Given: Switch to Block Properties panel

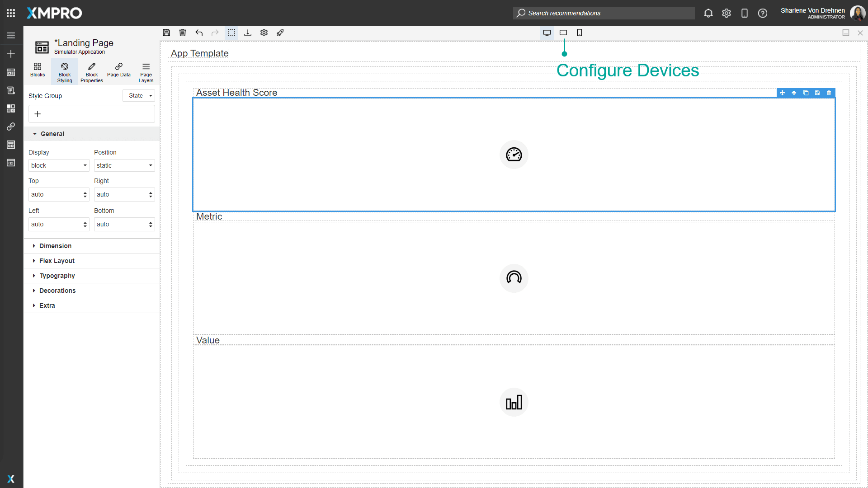Looking at the screenshot, I should pyautogui.click(x=91, y=71).
